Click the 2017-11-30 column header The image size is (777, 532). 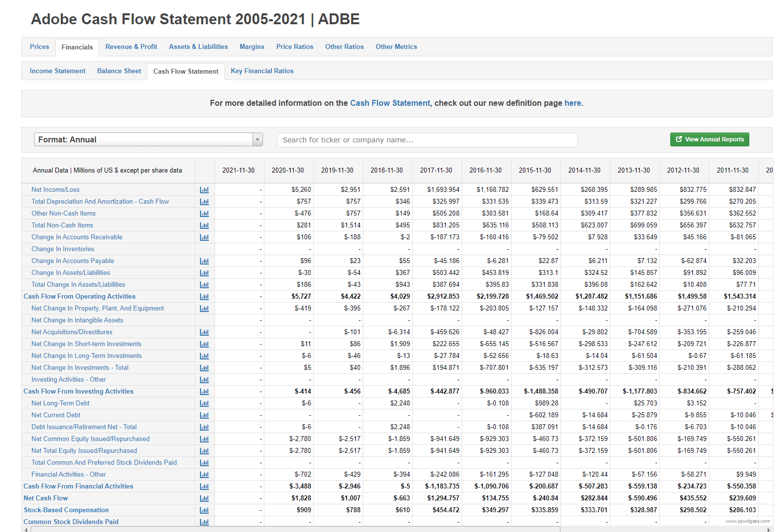(436, 170)
